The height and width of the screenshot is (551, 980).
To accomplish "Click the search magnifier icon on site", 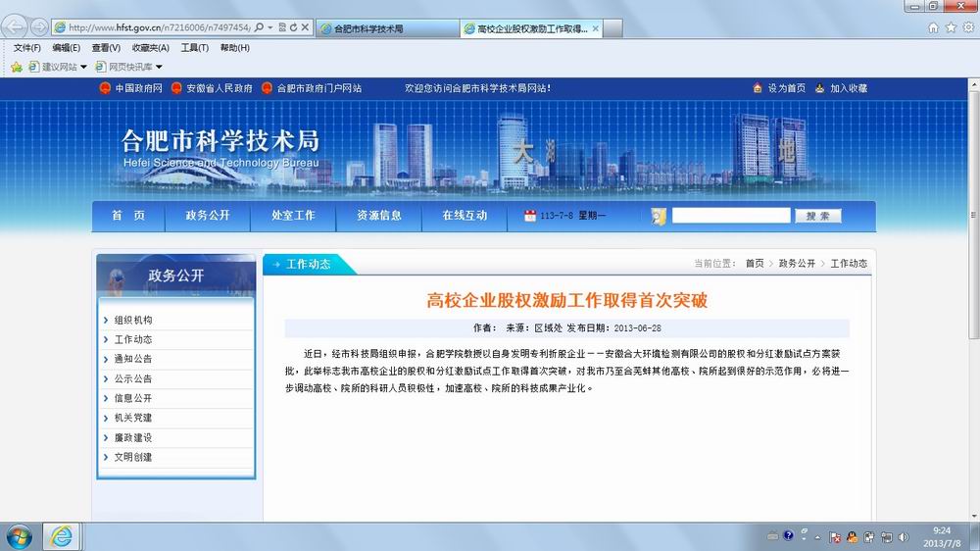I will tap(659, 216).
